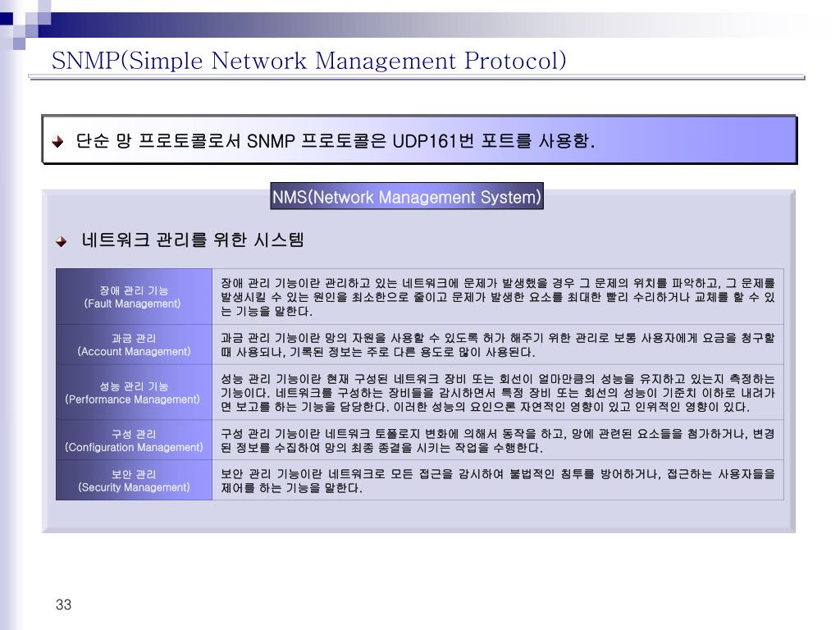Click the slide page number 33

coord(63,605)
